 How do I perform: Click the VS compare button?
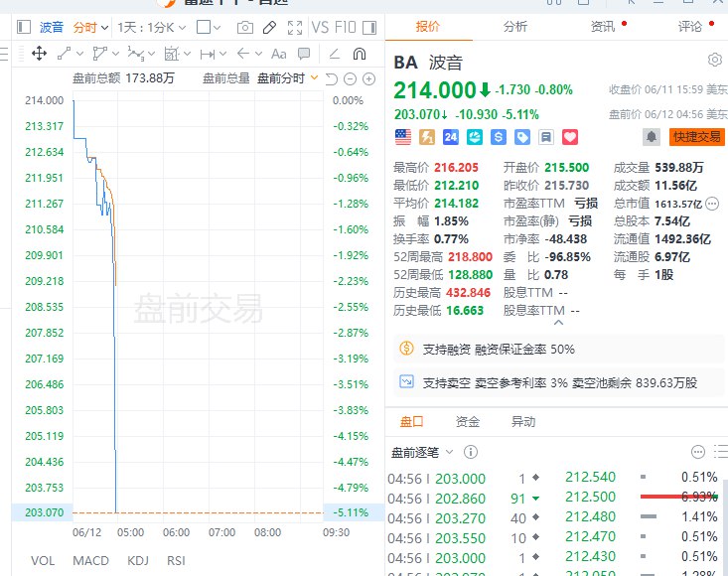tap(321, 28)
